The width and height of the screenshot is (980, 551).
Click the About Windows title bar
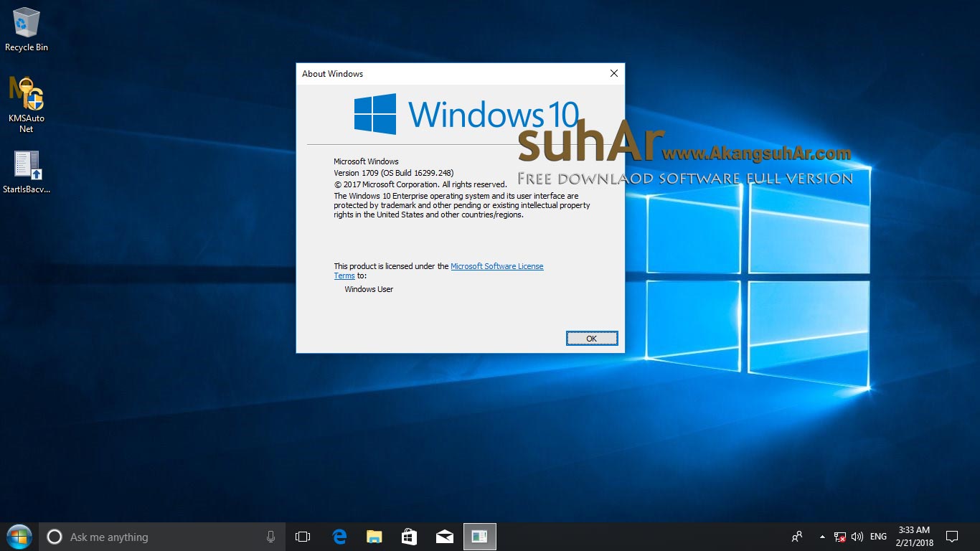[x=450, y=73]
